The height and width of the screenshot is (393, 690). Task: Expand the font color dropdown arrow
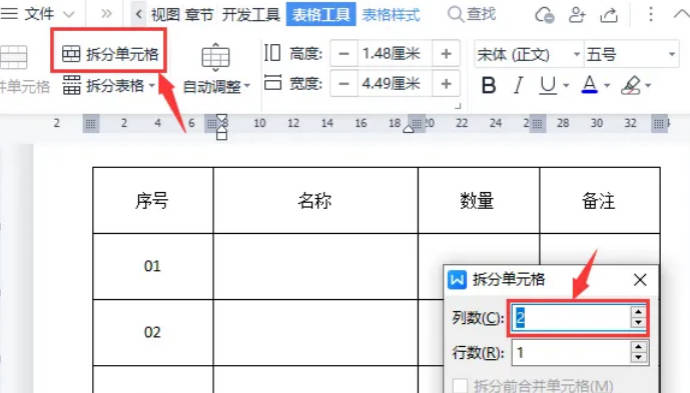coord(607,85)
